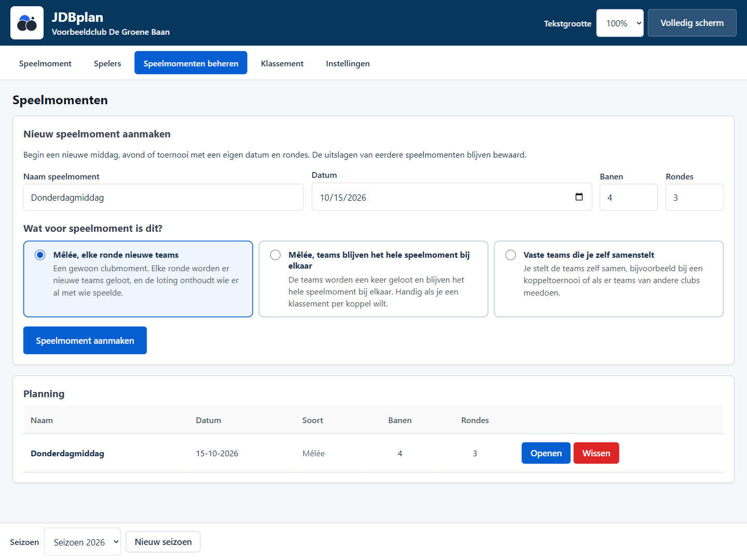Click the 'Banen' column header in Planning

(x=400, y=420)
